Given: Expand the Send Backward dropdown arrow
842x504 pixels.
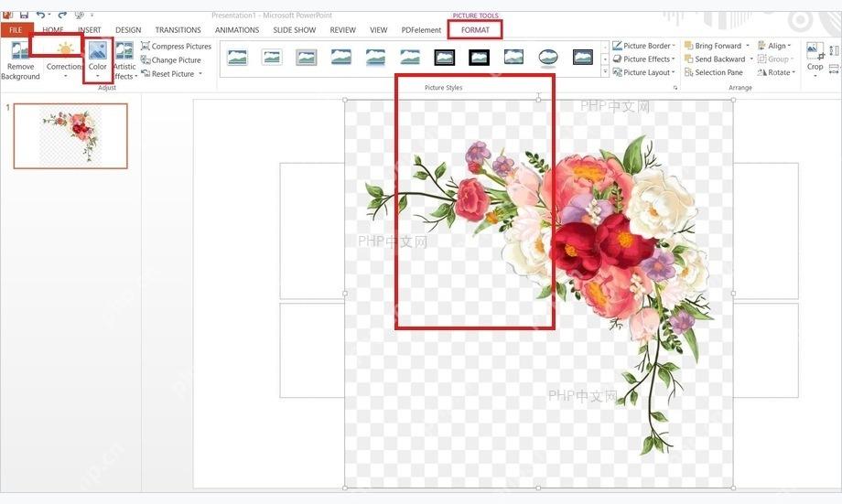Looking at the screenshot, I should (x=751, y=59).
